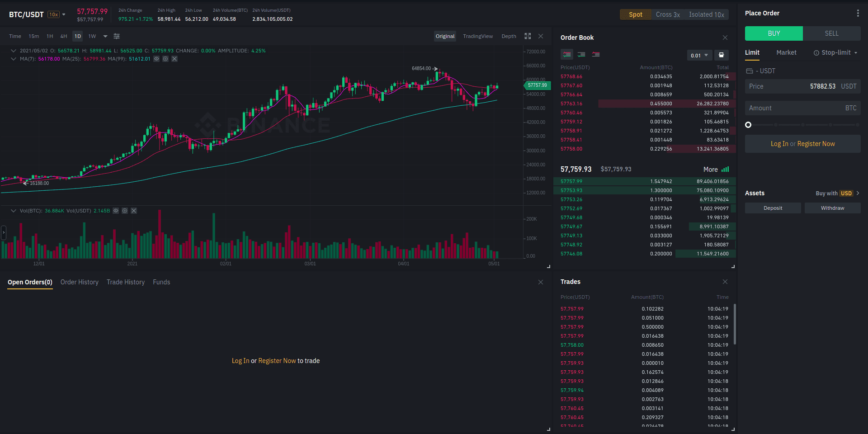The width and height of the screenshot is (868, 434).
Task: Expand chart to fullscreen
Action: [x=528, y=36]
